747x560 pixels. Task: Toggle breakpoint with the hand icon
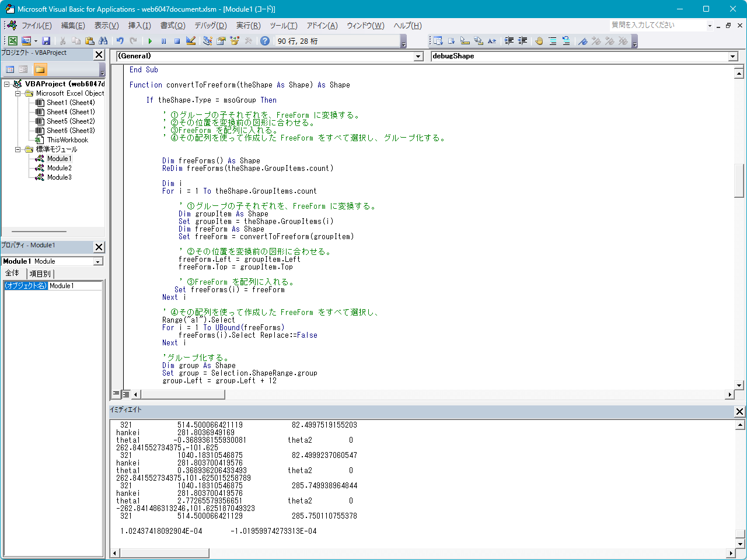539,41
